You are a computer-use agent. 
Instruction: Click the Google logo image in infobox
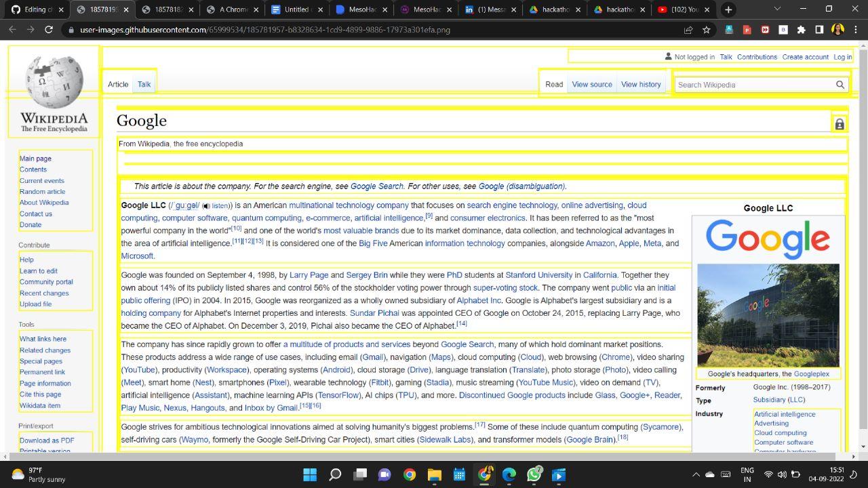tap(768, 239)
